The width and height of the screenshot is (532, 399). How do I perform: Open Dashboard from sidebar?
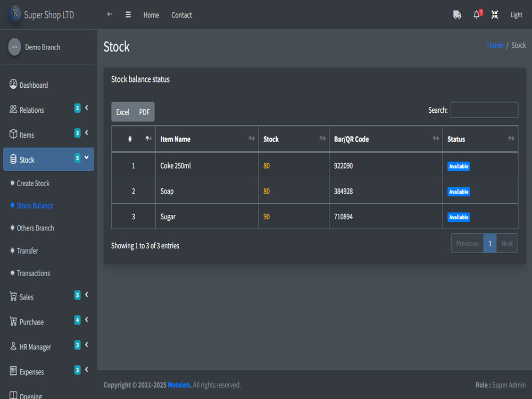point(48,85)
